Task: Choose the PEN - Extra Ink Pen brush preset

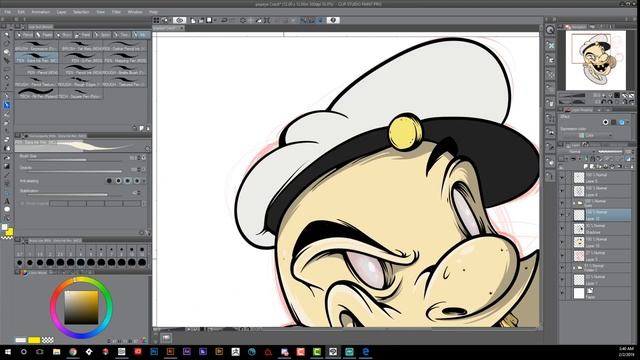Action: (37, 58)
